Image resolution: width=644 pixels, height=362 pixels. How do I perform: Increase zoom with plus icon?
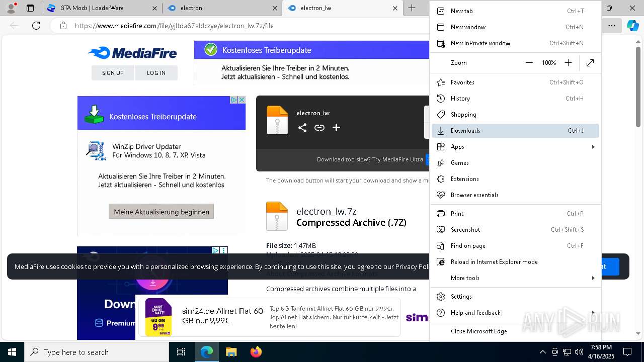pyautogui.click(x=568, y=63)
